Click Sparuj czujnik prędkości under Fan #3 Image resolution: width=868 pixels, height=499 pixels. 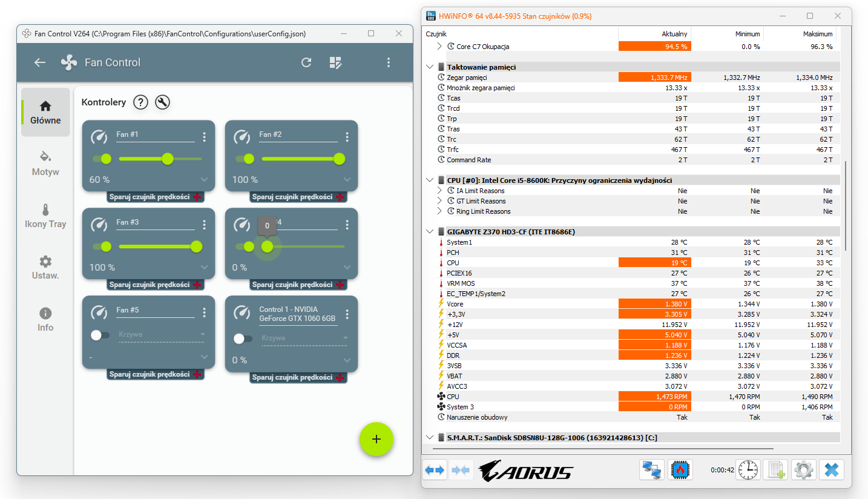click(x=155, y=285)
